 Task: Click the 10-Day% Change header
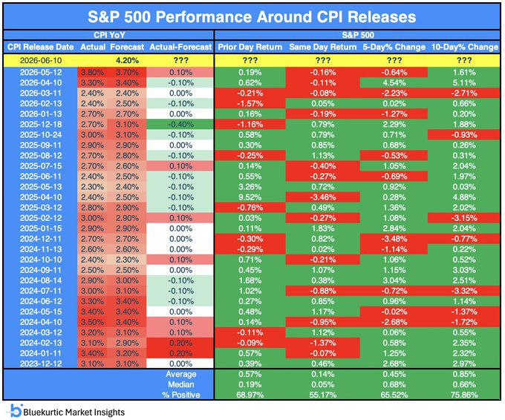(464, 47)
